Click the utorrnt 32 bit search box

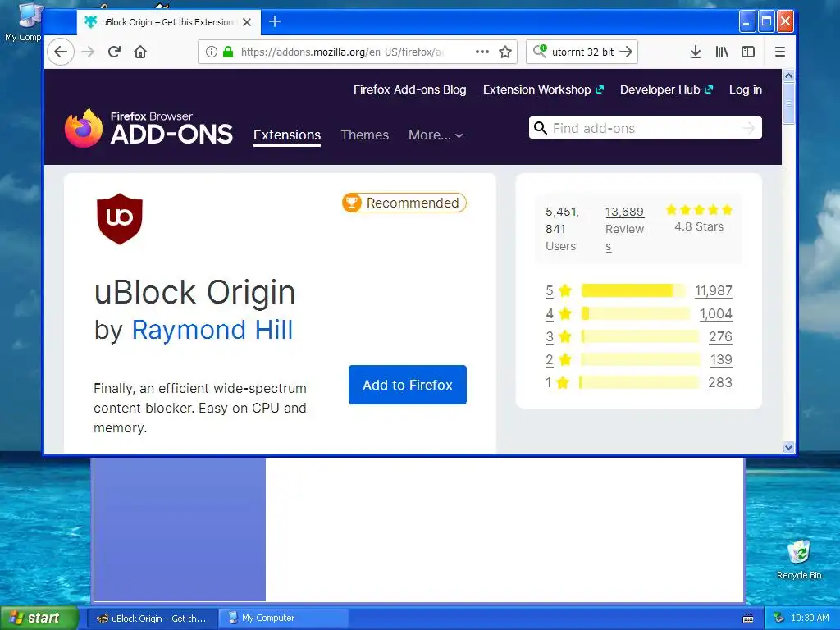pos(583,52)
